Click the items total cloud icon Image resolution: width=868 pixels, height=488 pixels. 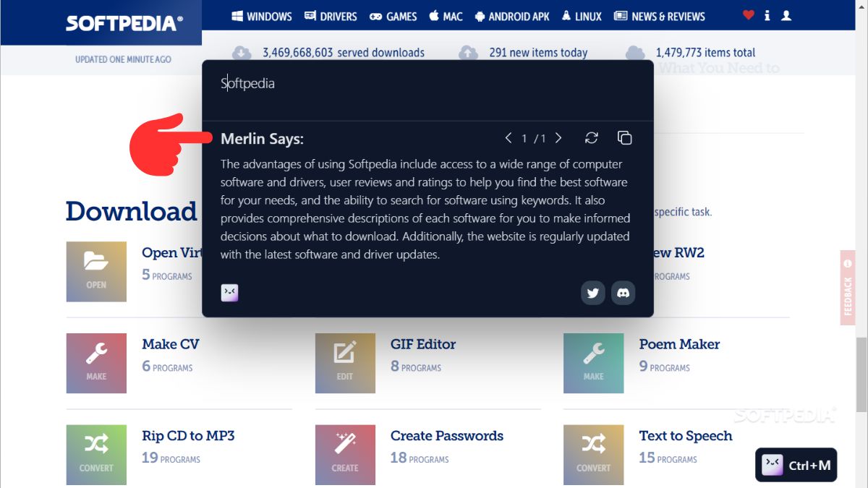[635, 53]
